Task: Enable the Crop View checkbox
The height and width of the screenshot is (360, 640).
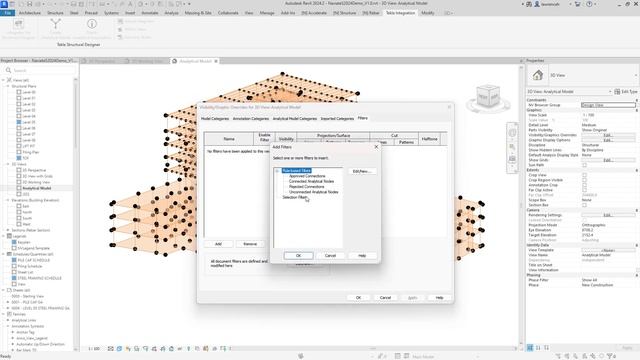Action: point(584,175)
